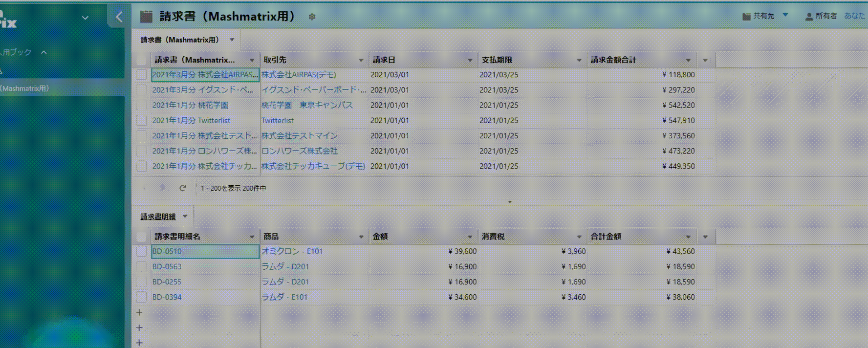This screenshot has width=868, height=348.
Task: Open the 取引先 column menu arrow
Action: pyautogui.click(x=361, y=60)
